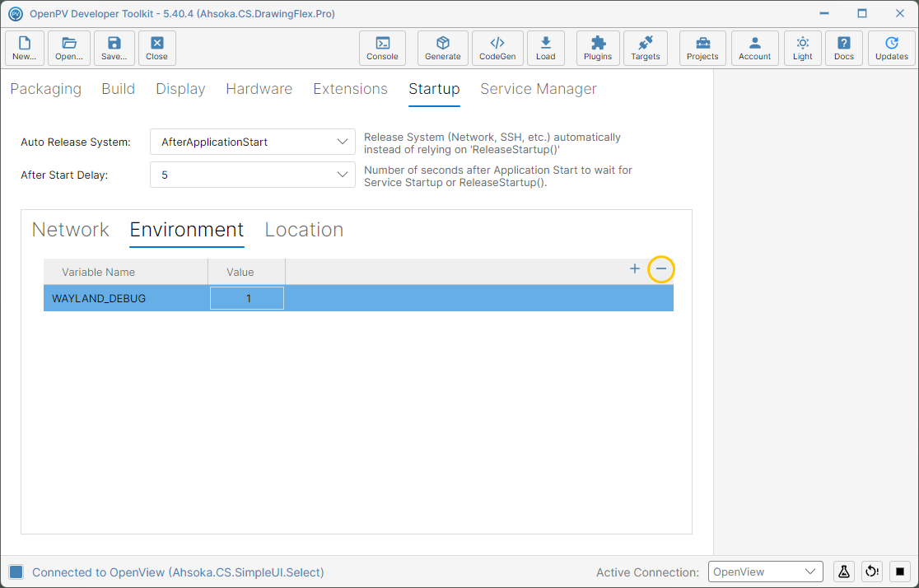Check for Updates icon
Viewport: 919px width, 588px height.
click(892, 48)
